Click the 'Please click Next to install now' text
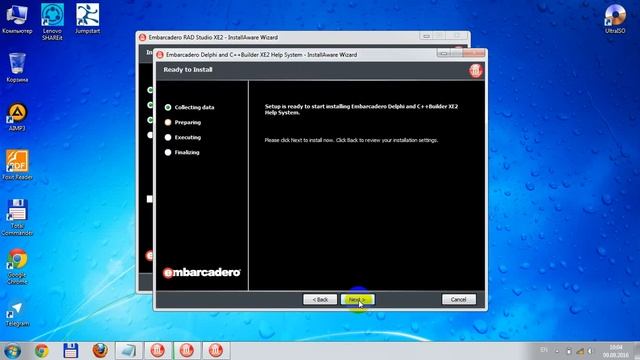 tap(351, 140)
